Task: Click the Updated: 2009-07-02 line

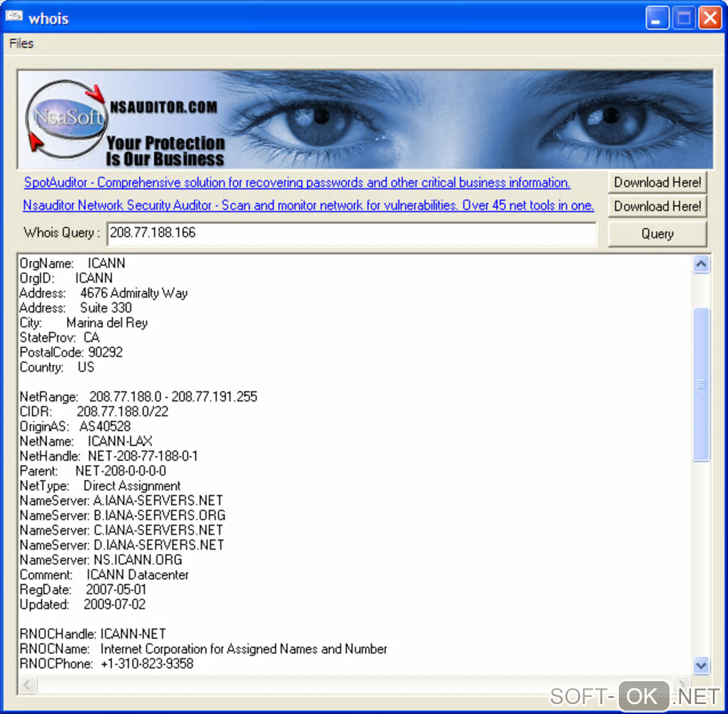Action: click(x=83, y=605)
